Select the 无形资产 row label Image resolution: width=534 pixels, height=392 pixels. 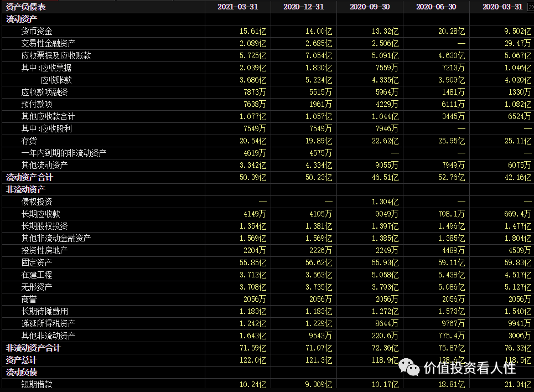click(37, 287)
